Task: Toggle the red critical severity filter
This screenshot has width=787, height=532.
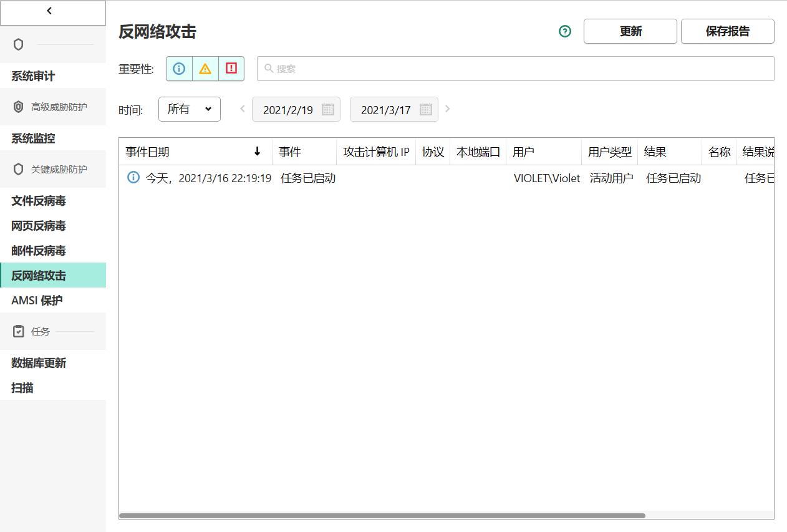Action: click(x=230, y=69)
